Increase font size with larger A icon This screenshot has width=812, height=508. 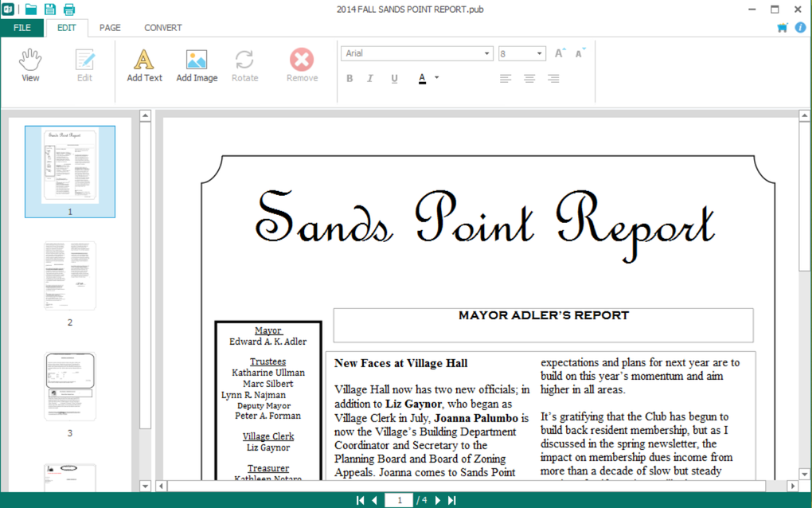click(x=560, y=53)
